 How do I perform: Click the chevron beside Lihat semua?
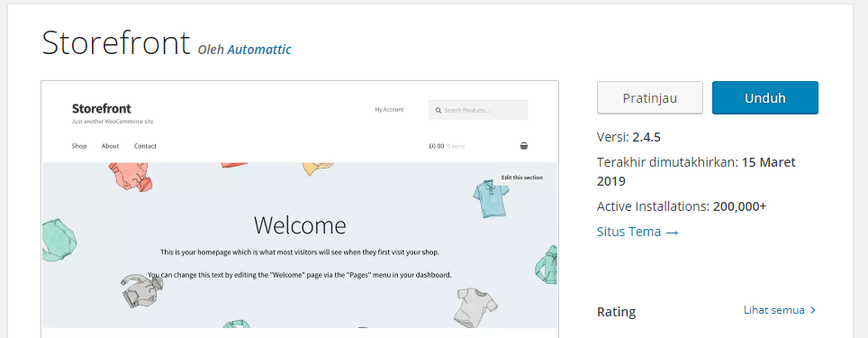click(x=813, y=310)
